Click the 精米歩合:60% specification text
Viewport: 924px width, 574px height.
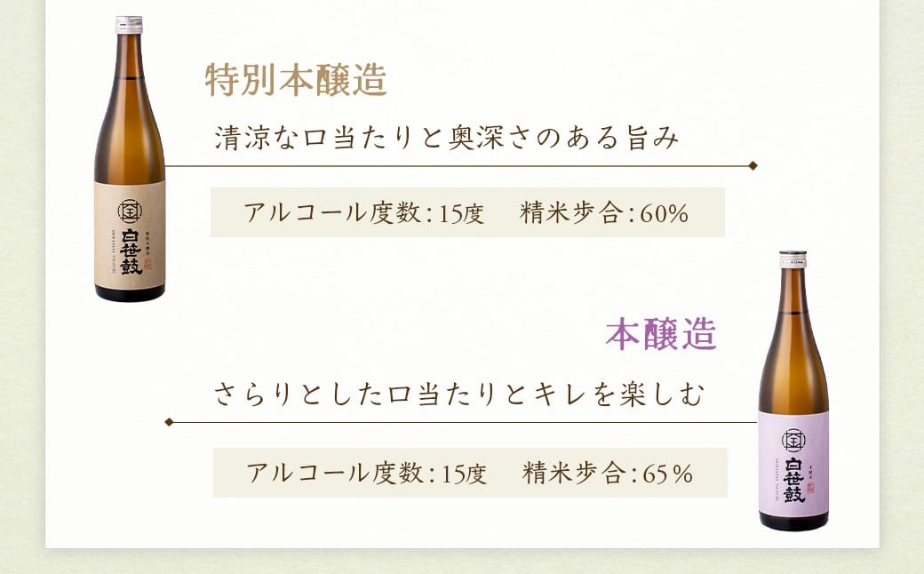(x=604, y=213)
